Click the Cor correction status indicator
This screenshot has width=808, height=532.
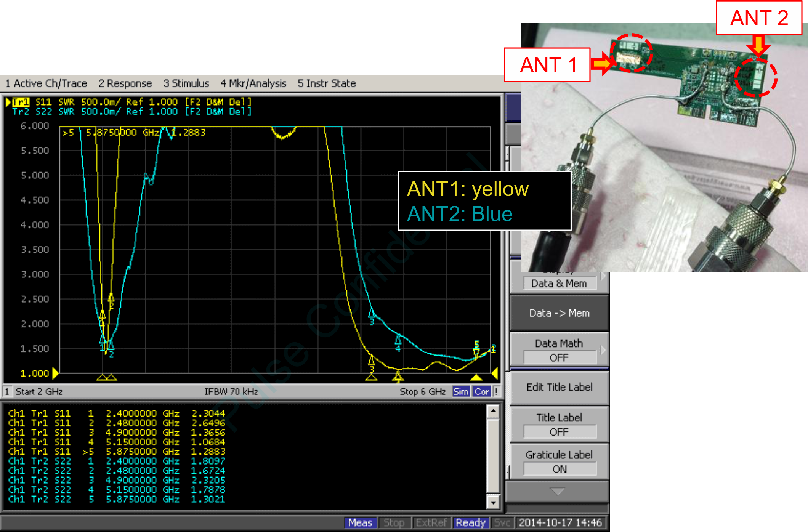click(481, 391)
